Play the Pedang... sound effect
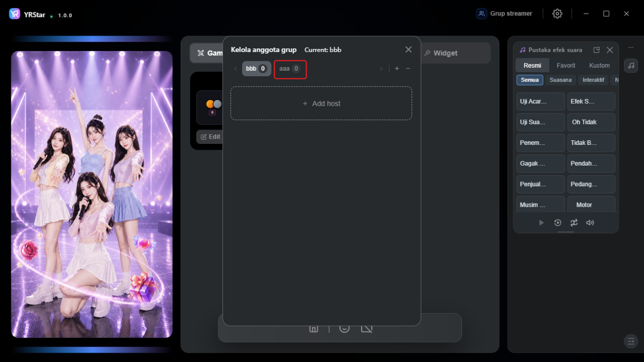 coord(591,184)
